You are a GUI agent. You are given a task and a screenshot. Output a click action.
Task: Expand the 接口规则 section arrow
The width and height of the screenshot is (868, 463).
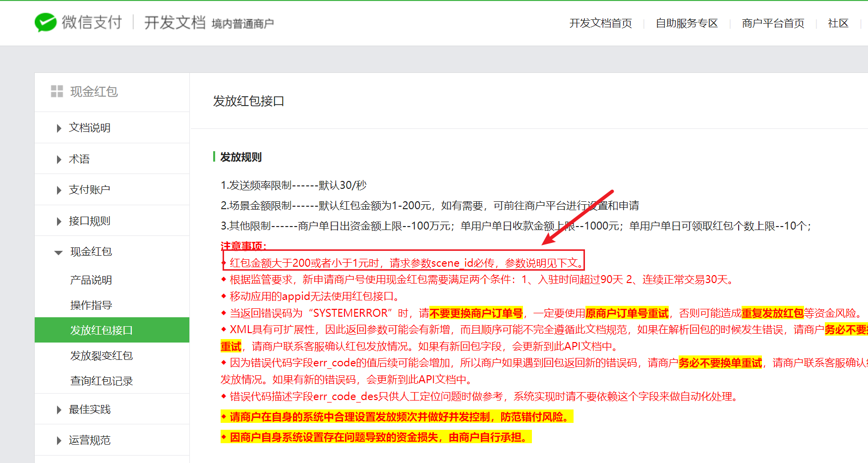59,221
